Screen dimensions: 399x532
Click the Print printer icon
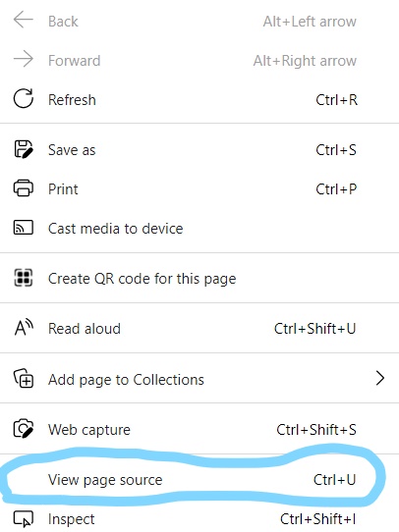tap(23, 187)
